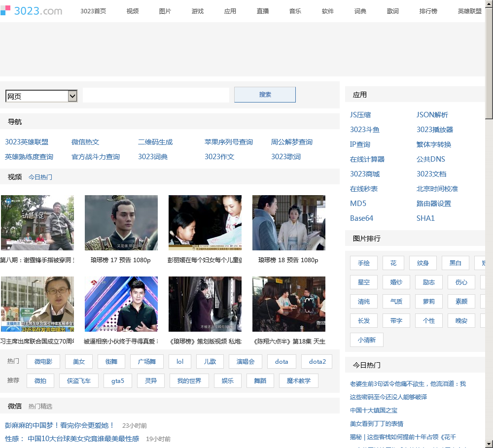Open the 苹果序列号查询 link
This screenshot has width=493, height=448.
229,142
